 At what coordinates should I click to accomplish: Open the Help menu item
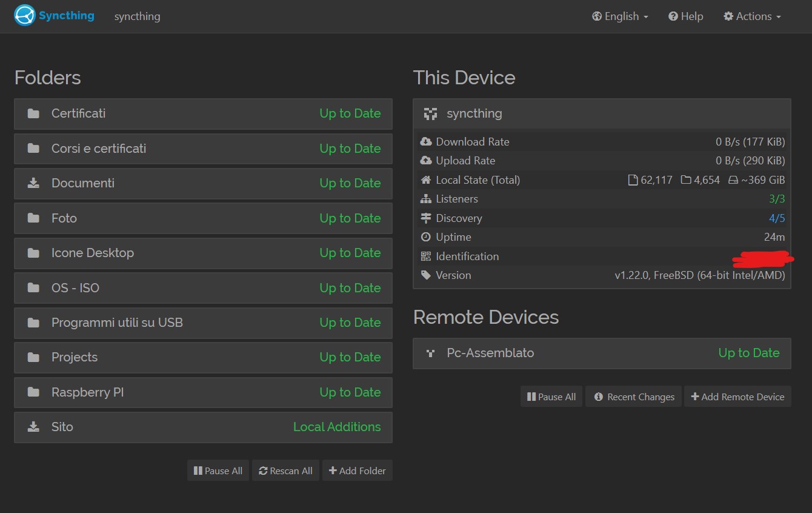686,16
